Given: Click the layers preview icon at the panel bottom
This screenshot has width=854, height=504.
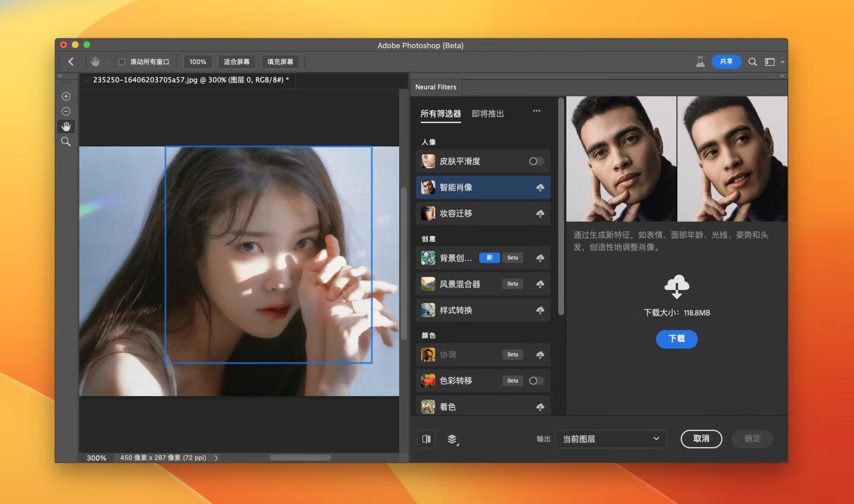Looking at the screenshot, I should 453,439.
